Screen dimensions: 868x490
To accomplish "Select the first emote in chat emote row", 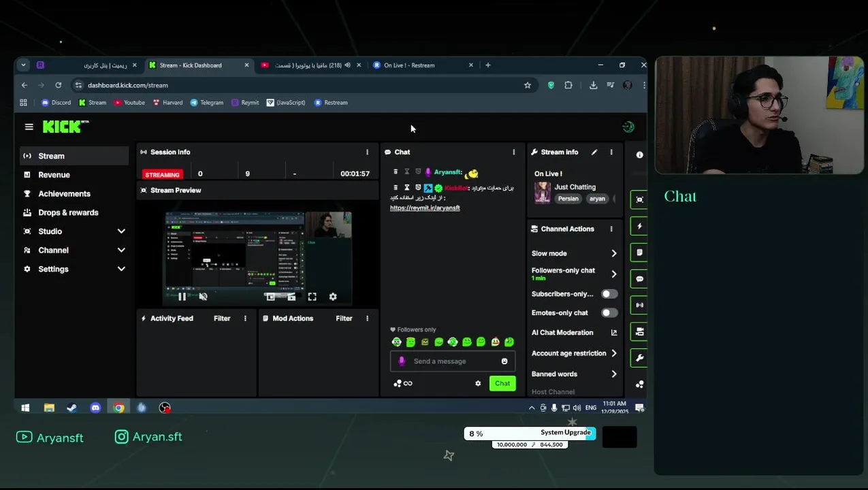I will [396, 342].
